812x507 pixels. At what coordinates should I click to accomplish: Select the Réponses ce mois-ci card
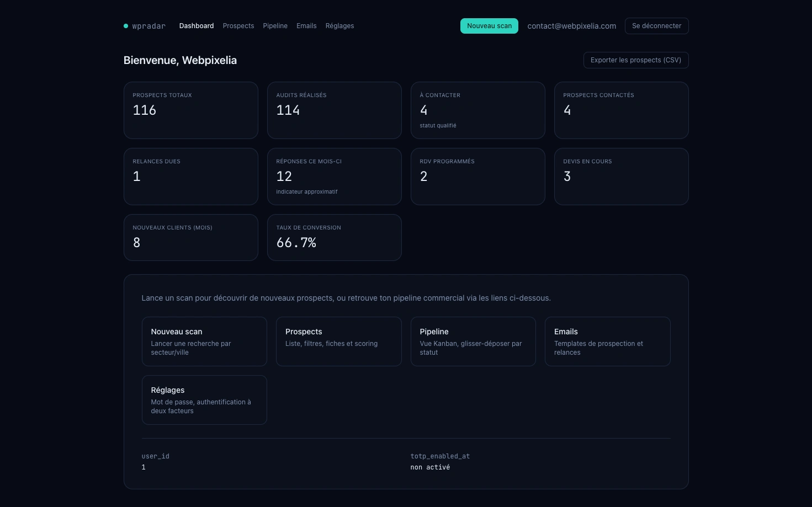[335, 177]
